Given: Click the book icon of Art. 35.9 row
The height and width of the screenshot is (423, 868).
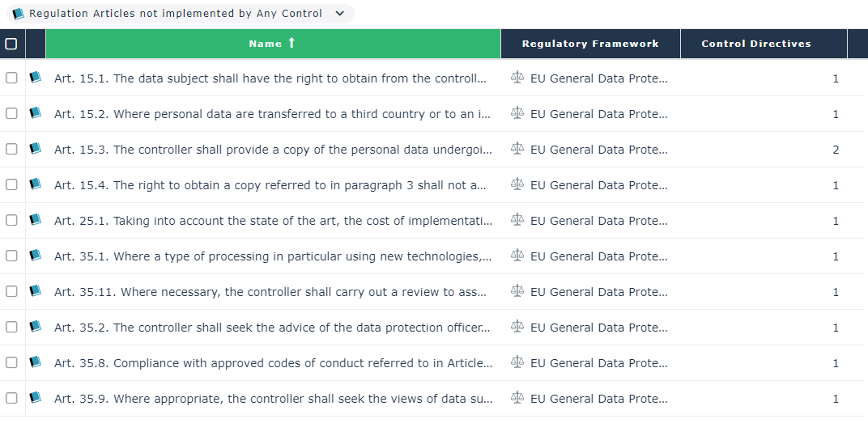Looking at the screenshot, I should 35,398.
